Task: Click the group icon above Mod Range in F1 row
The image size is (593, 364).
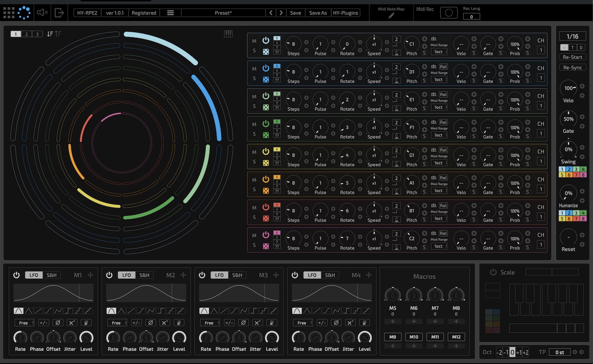Action: click(x=434, y=122)
